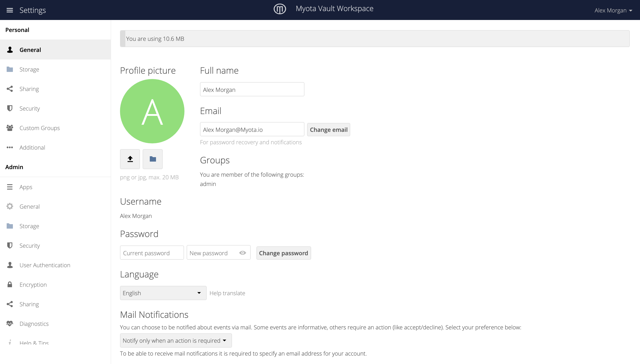
Task: Click the Custom Groups people icon
Action: [10, 128]
